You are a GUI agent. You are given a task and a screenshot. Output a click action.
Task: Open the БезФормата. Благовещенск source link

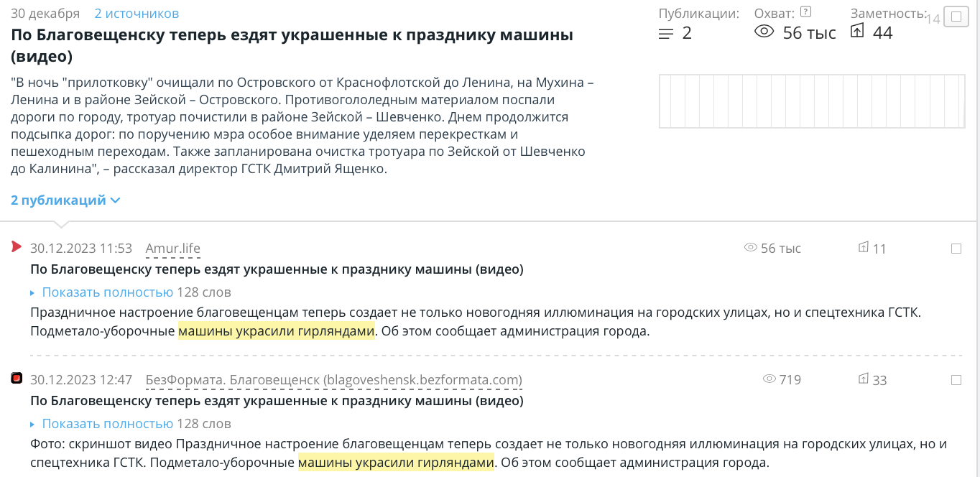[334, 379]
